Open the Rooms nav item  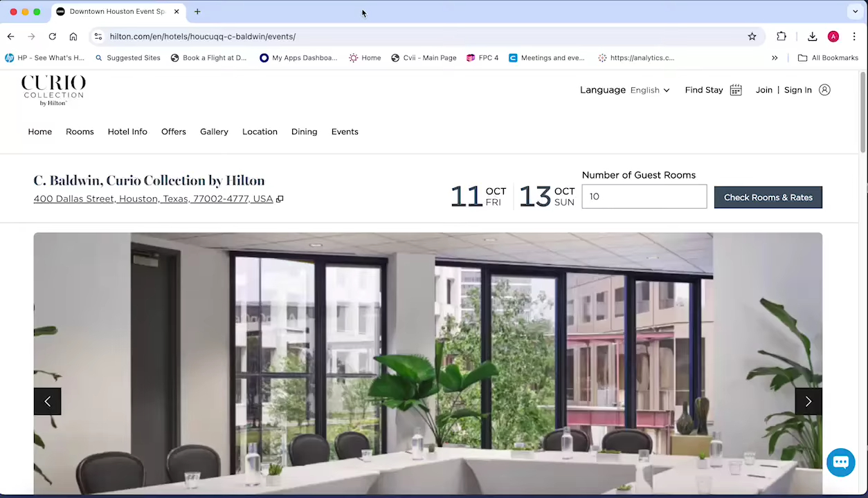pos(80,131)
